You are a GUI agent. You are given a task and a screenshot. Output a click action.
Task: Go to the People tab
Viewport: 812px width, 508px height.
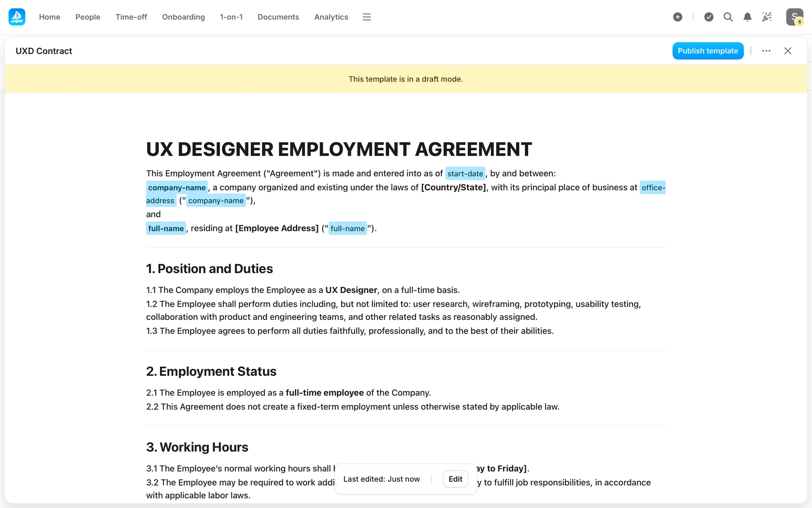pyautogui.click(x=88, y=17)
